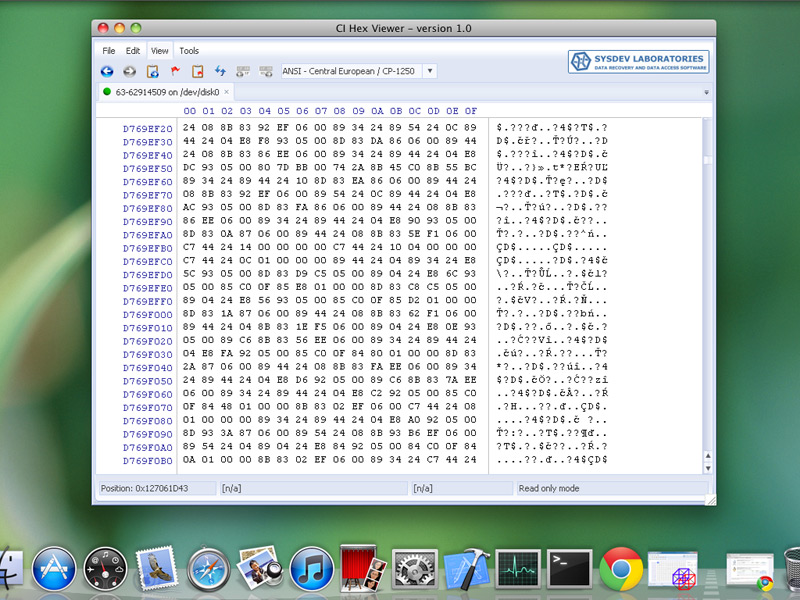Open the ANSI Central European encoding dropdown
800x600 pixels.
pyautogui.click(x=359, y=71)
